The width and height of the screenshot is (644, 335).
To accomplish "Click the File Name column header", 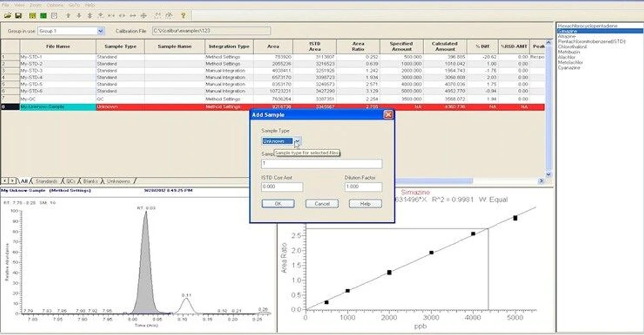I will (58, 47).
